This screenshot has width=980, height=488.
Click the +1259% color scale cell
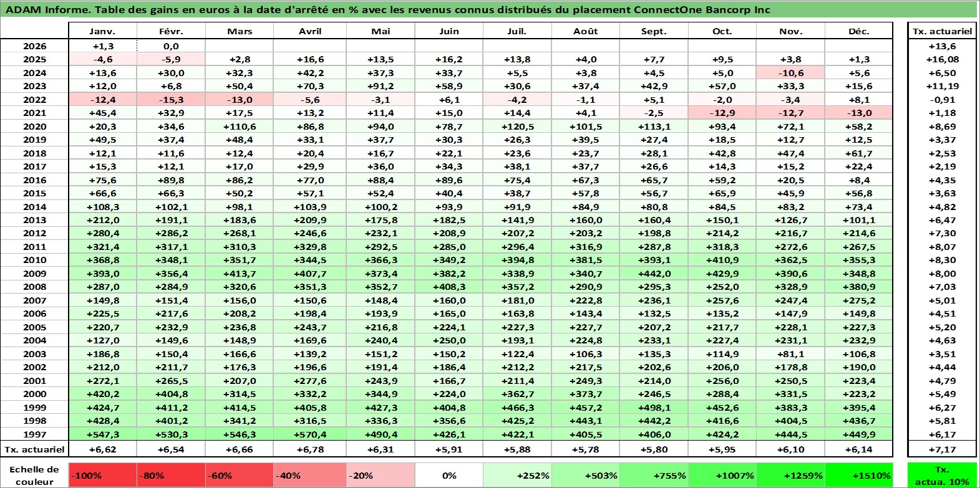[791, 475]
